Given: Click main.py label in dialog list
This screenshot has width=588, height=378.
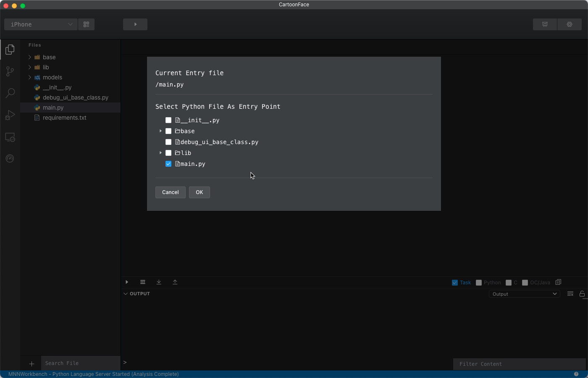Looking at the screenshot, I should pyautogui.click(x=193, y=164).
